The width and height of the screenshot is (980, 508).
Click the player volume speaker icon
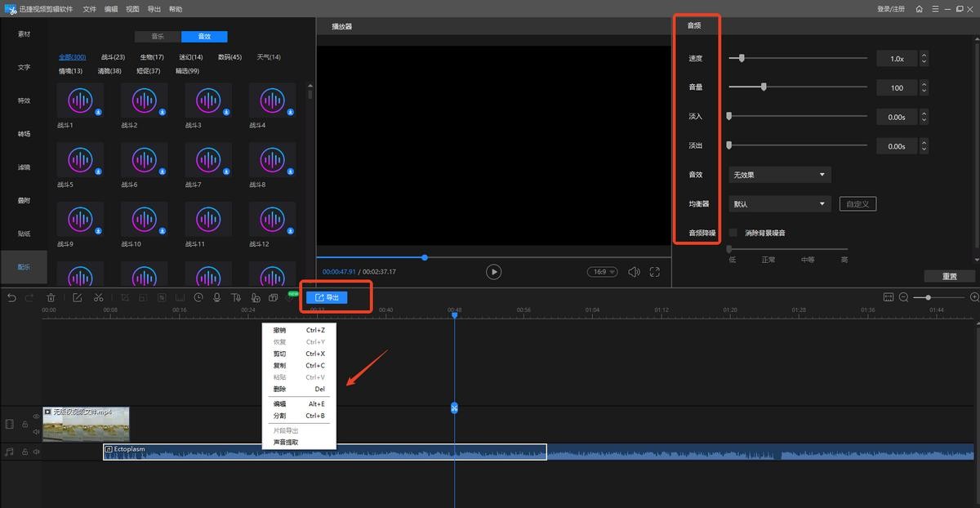click(634, 272)
